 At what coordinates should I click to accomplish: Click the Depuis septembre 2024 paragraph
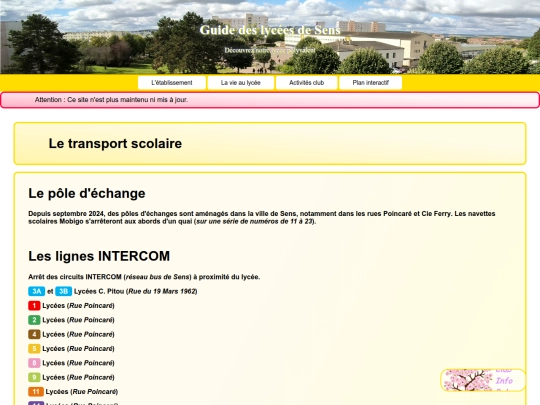[x=262, y=217]
